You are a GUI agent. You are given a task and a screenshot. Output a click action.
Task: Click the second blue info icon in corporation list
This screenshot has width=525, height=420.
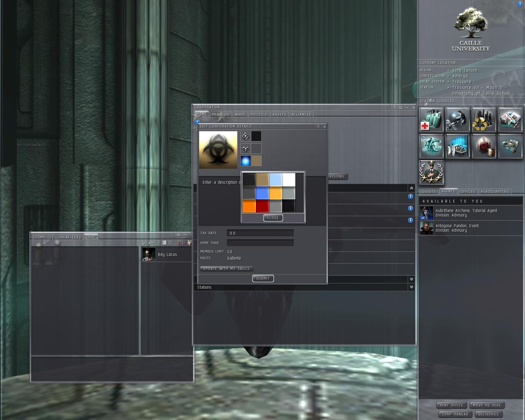[x=410, y=208]
